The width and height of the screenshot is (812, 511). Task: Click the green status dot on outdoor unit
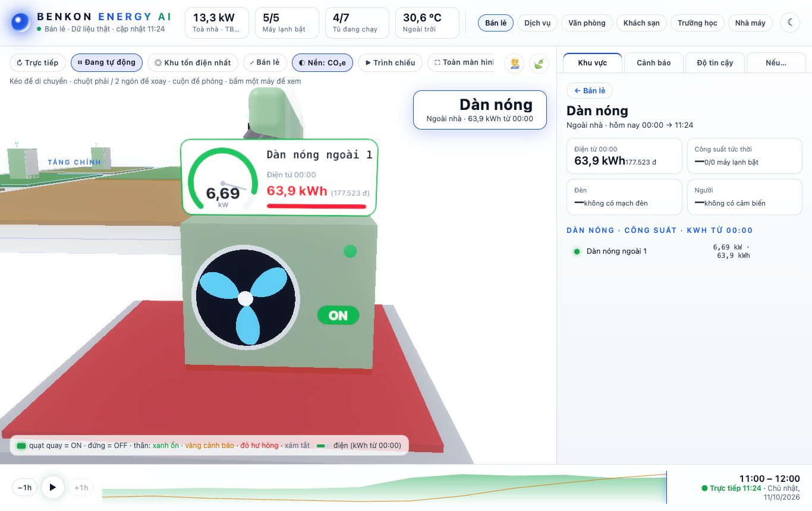coord(350,251)
